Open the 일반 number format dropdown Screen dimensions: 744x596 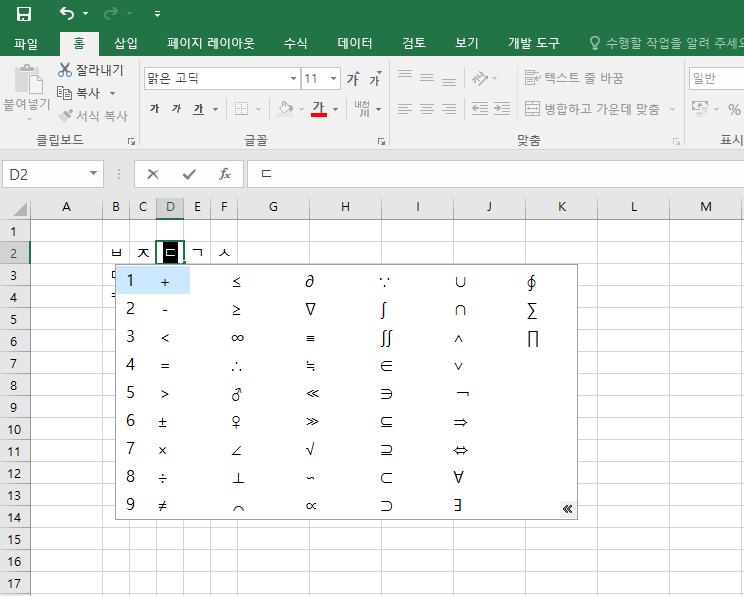click(716, 78)
